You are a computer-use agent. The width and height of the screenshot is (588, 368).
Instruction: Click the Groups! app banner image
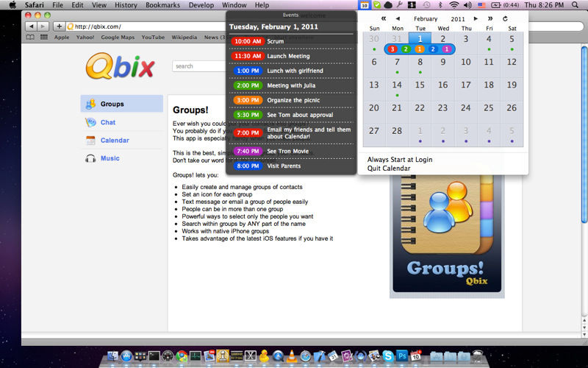point(447,236)
